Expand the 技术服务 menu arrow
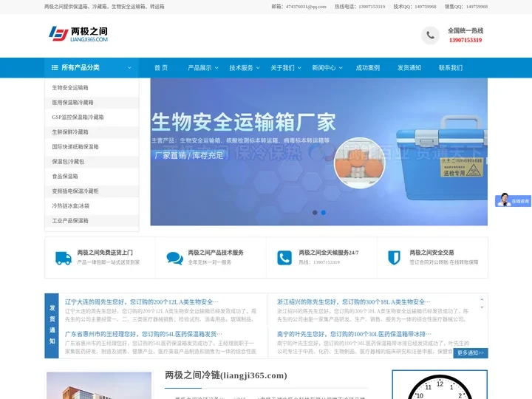Screen dimensions: 532x399 pyautogui.click(x=258, y=68)
